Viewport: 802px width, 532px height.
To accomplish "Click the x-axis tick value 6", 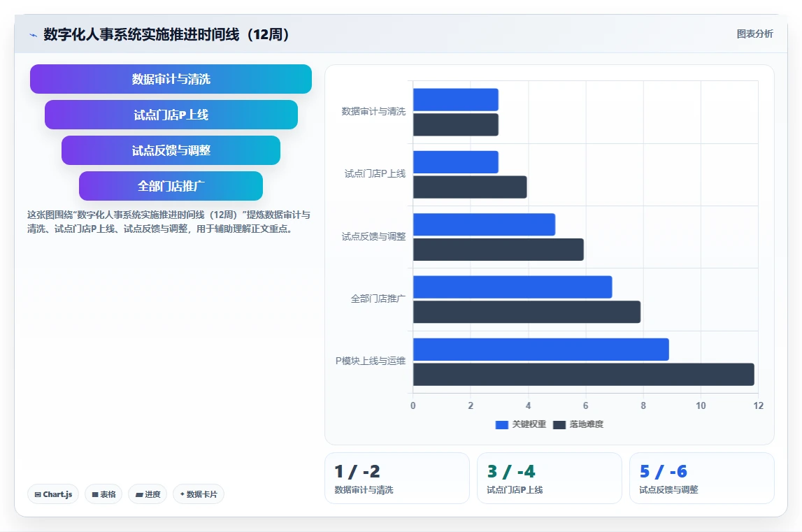I will [586, 405].
